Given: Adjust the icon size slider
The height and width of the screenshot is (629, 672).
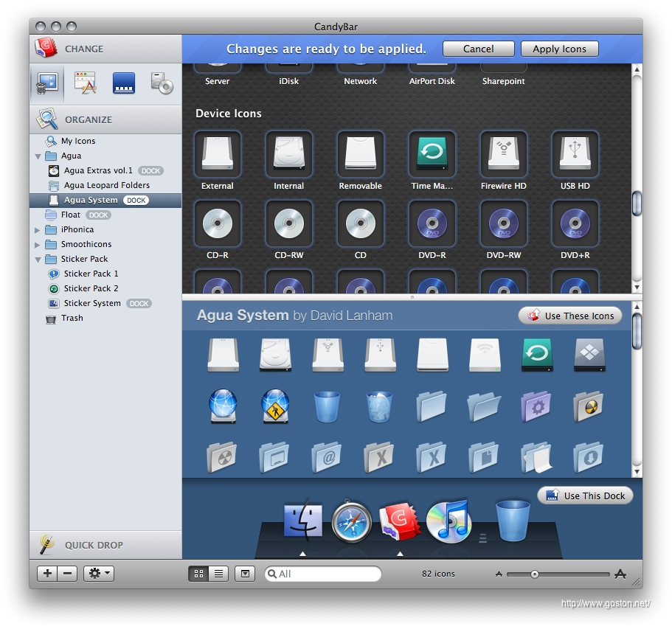Looking at the screenshot, I should pyautogui.click(x=535, y=574).
